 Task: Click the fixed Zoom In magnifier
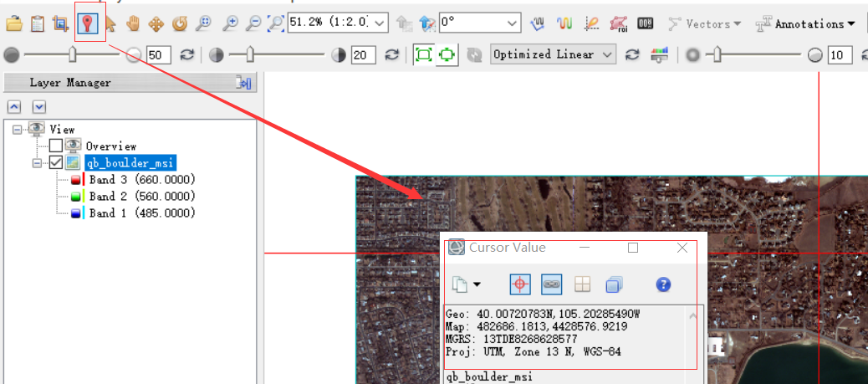click(x=230, y=23)
